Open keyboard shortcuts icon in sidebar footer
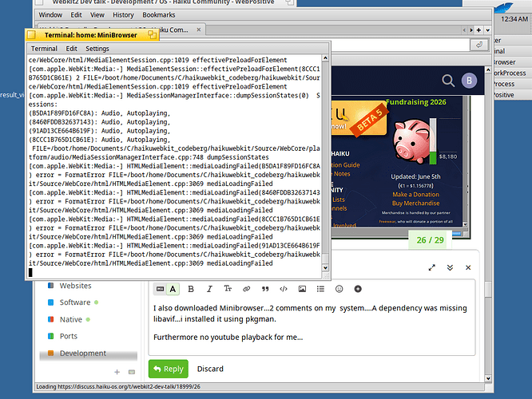532x399 pixels. (x=132, y=372)
